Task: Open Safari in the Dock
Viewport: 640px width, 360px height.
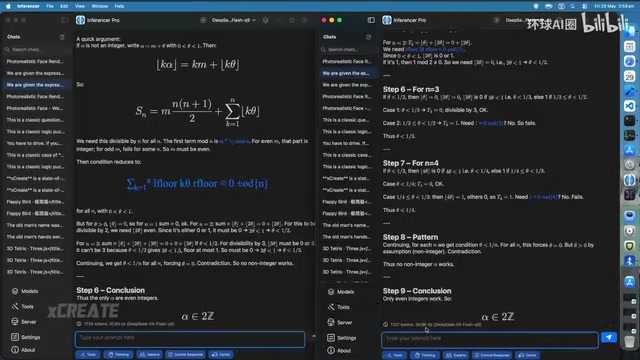Action: pos(630,61)
